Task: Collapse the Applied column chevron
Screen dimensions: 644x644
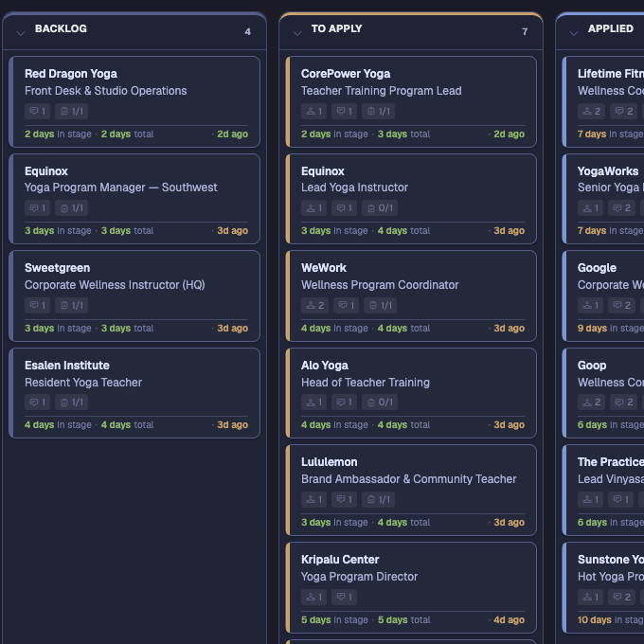Action: 574,33
